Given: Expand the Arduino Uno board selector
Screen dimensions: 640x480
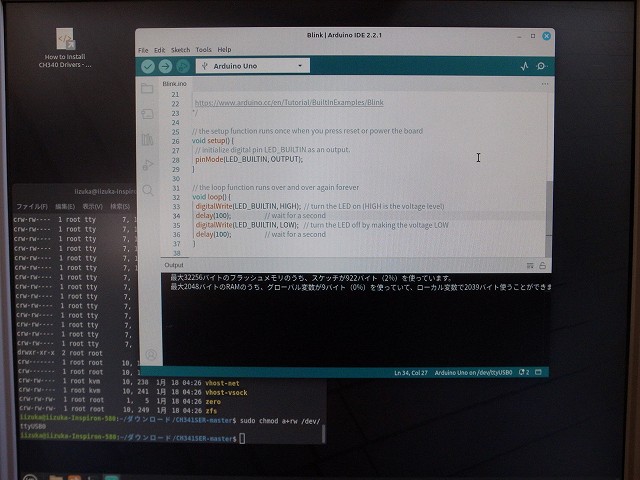Looking at the screenshot, I should 253,66.
